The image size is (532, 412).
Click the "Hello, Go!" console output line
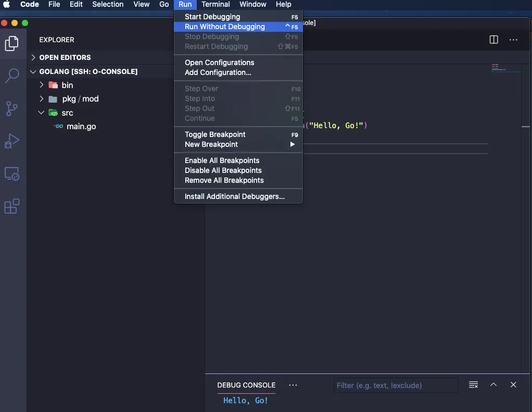coord(246,401)
